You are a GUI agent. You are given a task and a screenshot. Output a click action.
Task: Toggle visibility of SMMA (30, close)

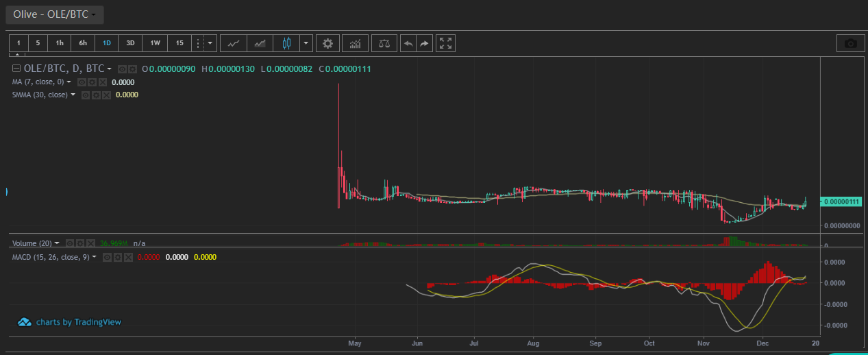point(85,95)
